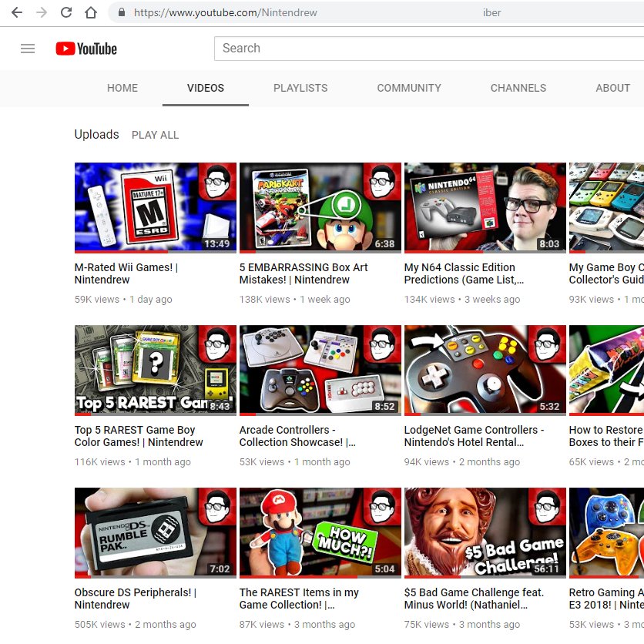Click '53K views • 1 month ago' text
The width and height of the screenshot is (644, 644).
[x=294, y=462]
